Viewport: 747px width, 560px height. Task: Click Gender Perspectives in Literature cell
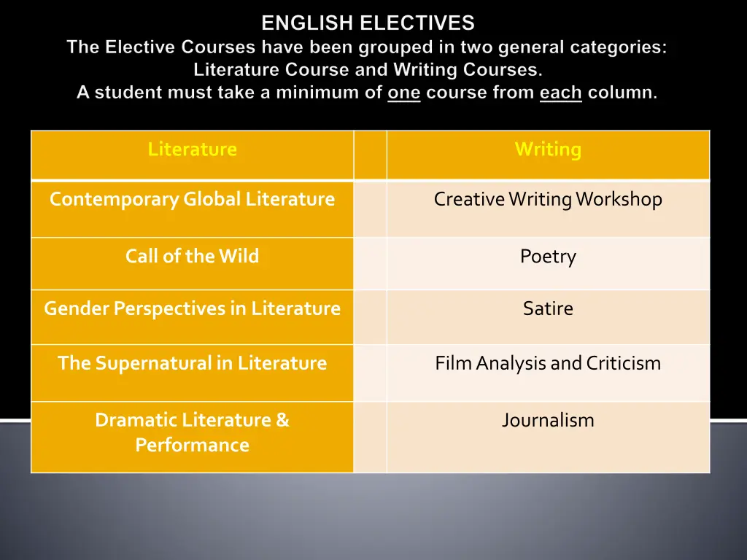(x=192, y=308)
